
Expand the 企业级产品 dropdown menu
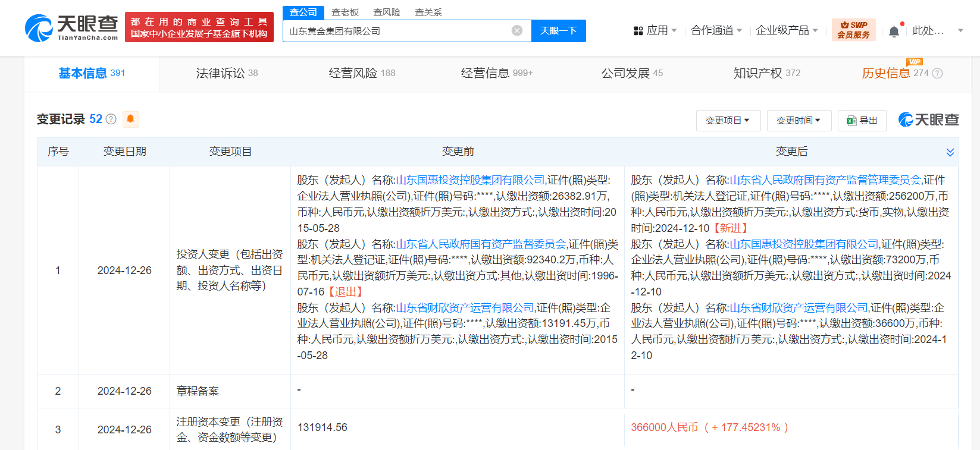(x=787, y=30)
